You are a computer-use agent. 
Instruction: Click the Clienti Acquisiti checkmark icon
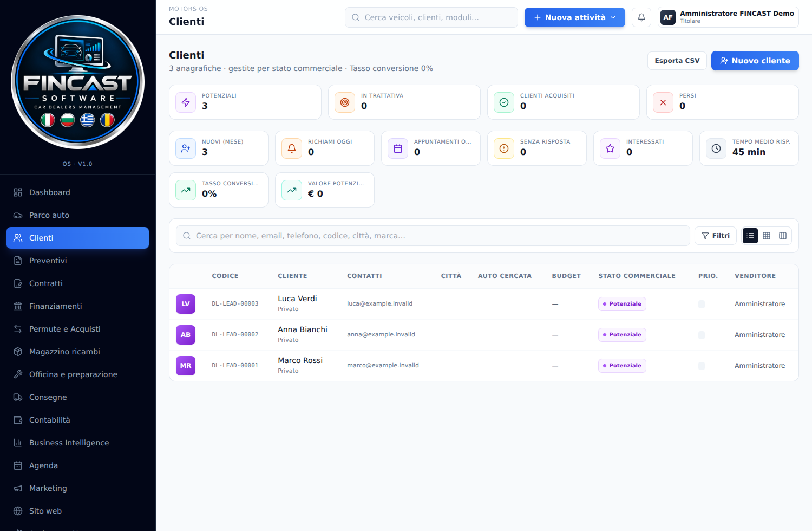tap(504, 102)
